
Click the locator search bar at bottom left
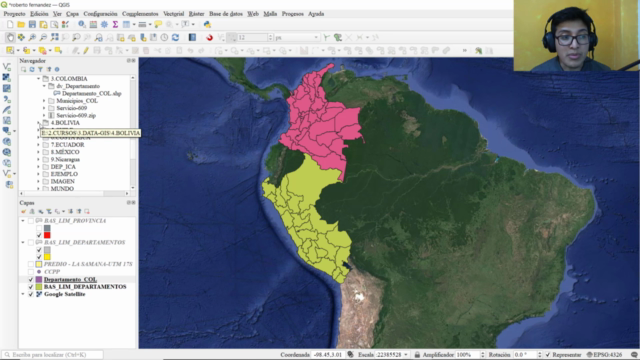[x=52, y=355]
